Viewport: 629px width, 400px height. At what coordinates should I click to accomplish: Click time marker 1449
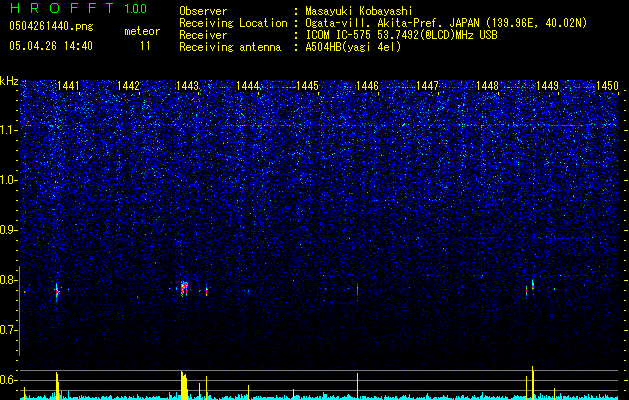[x=547, y=86]
